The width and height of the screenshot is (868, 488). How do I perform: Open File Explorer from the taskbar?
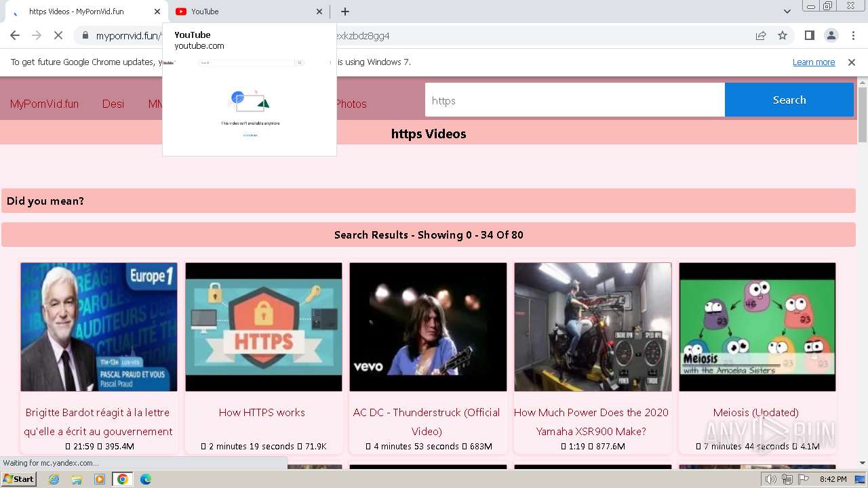coord(77,479)
